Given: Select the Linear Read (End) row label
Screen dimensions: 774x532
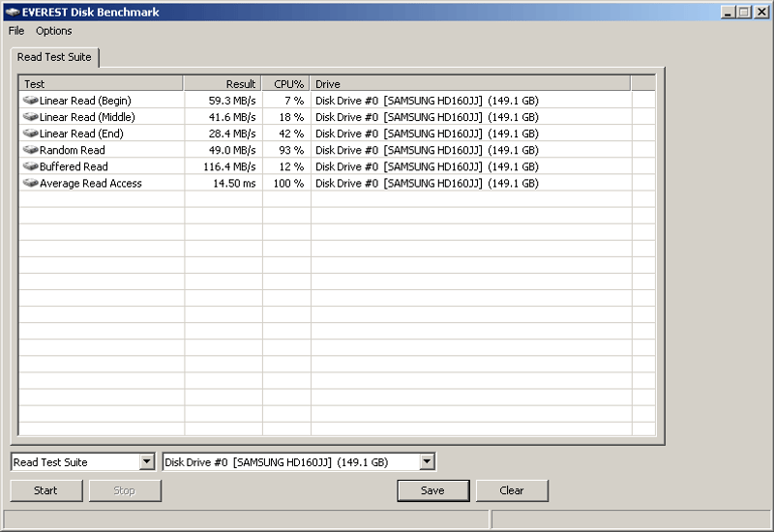Looking at the screenshot, I should click(81, 133).
